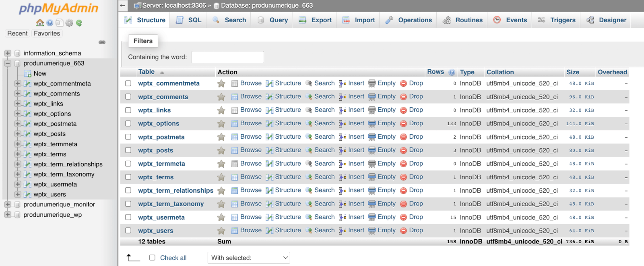The width and height of the screenshot is (644, 266).
Task: Open the Favorites list
Action: click(x=47, y=33)
